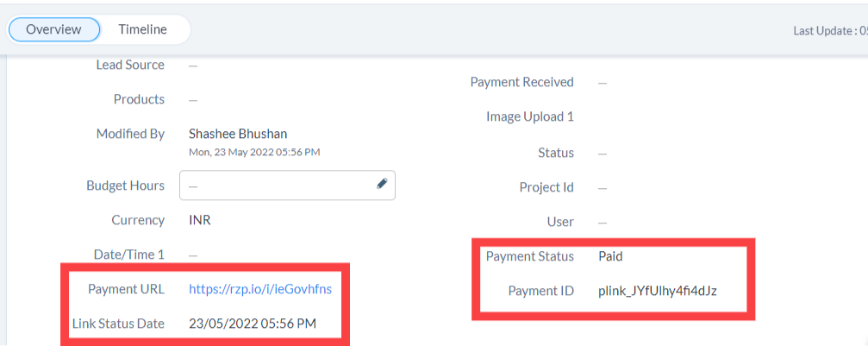
Task: Select the 'plink_JYfUlhy4fi4dJz' payment ID
Action: point(658,291)
